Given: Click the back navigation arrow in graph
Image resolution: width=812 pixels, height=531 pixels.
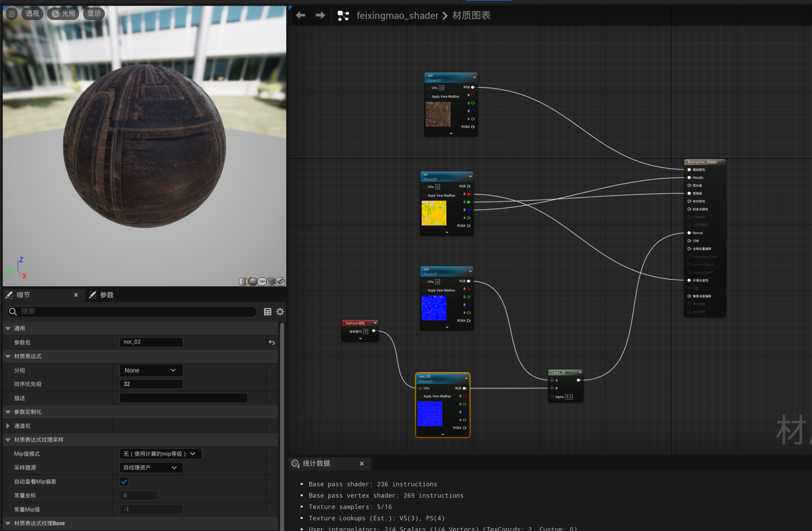Looking at the screenshot, I should tap(300, 15).
